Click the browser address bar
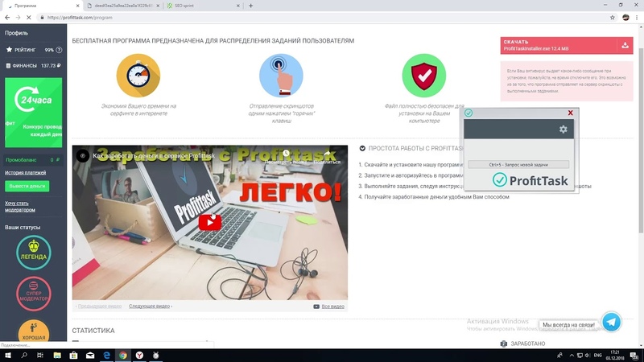The image size is (644, 362). [320, 18]
